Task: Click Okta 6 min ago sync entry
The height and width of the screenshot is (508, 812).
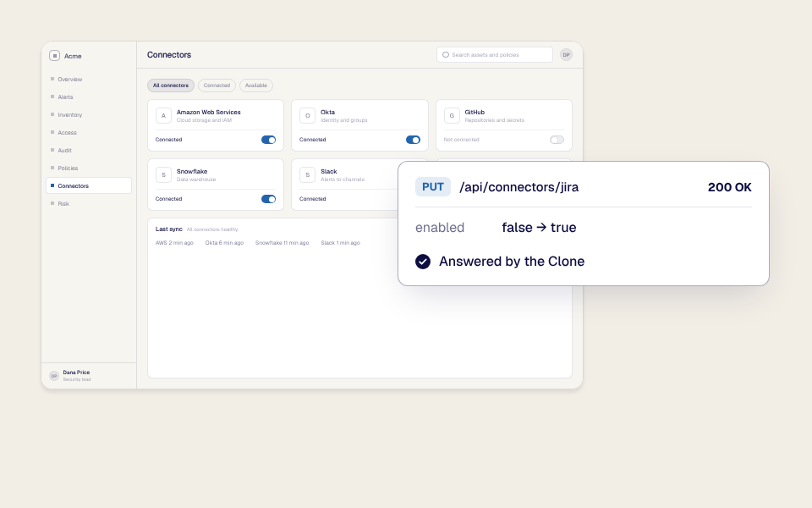Action: (224, 243)
